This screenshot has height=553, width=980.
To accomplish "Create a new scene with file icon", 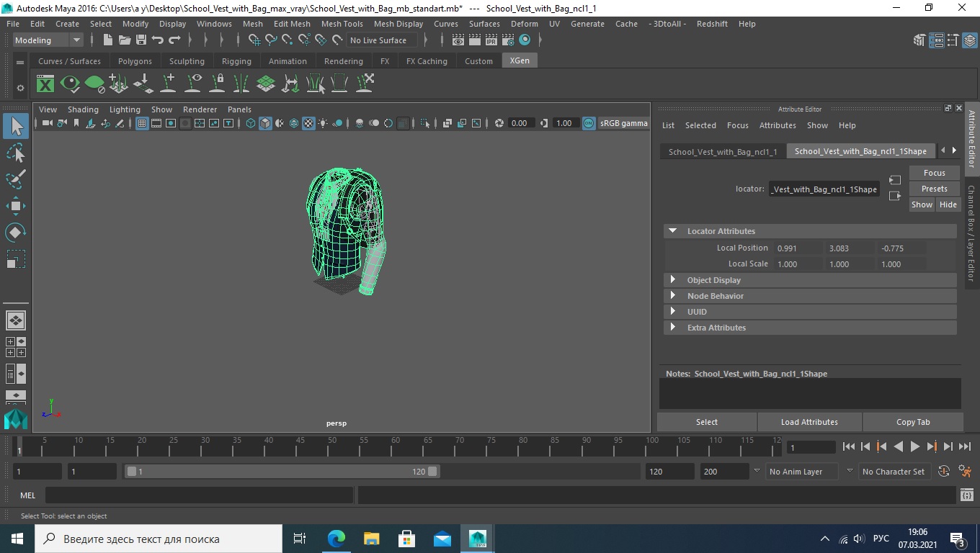I will tap(108, 40).
